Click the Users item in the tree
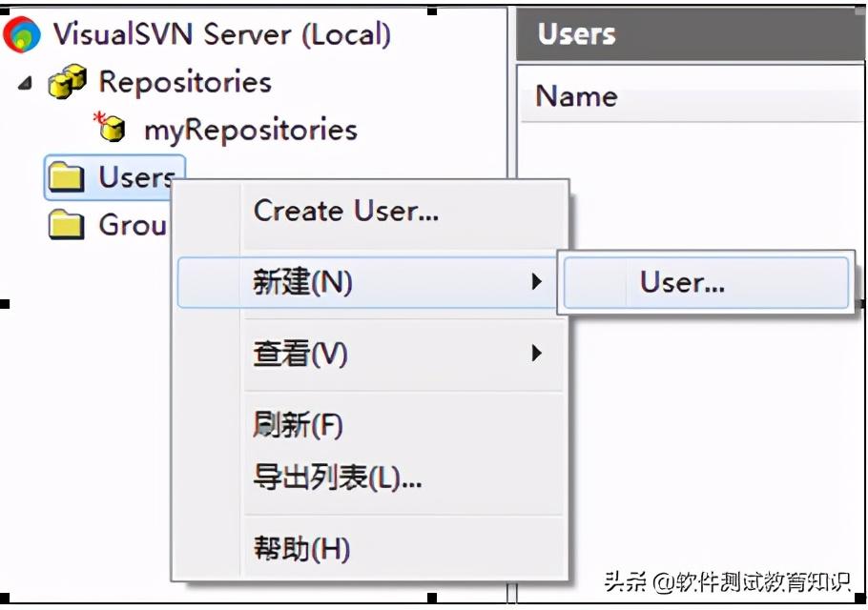Viewport: 868px width, 610px height. click(134, 176)
